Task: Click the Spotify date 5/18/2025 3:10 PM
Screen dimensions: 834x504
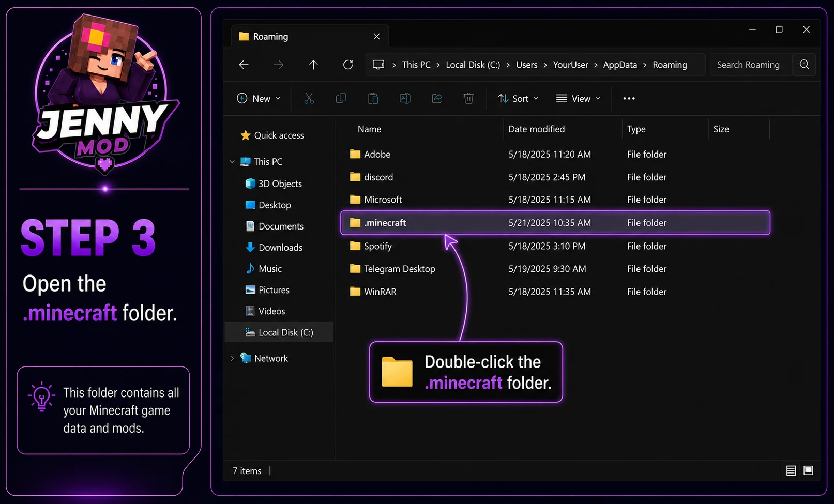Action: point(547,246)
